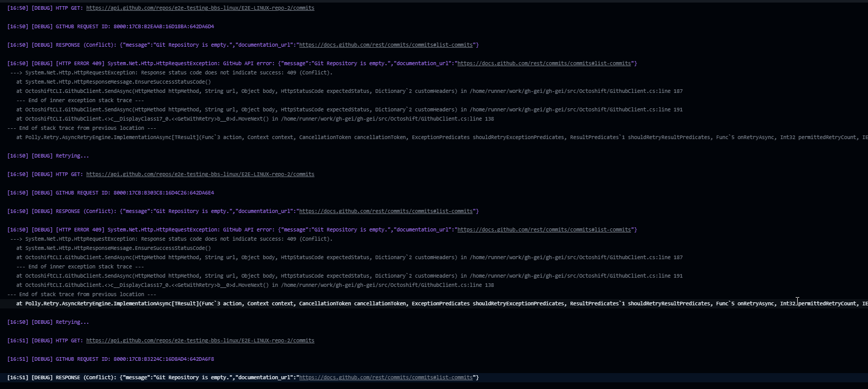Open docs link in RESPONSE line after request ID ending 642DA6E4
Viewport: 868px width, 389px height.
point(386,211)
